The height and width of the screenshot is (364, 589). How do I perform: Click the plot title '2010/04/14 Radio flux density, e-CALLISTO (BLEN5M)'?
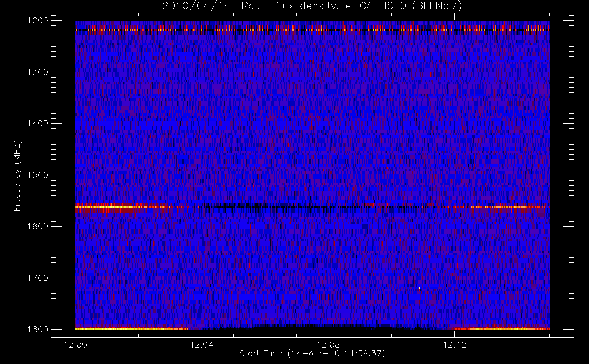[312, 6]
